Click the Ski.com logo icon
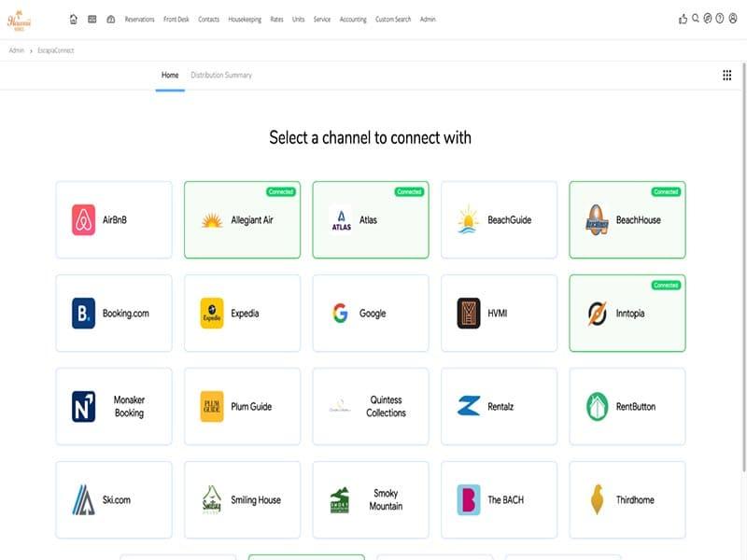747x560 pixels. [x=83, y=499]
